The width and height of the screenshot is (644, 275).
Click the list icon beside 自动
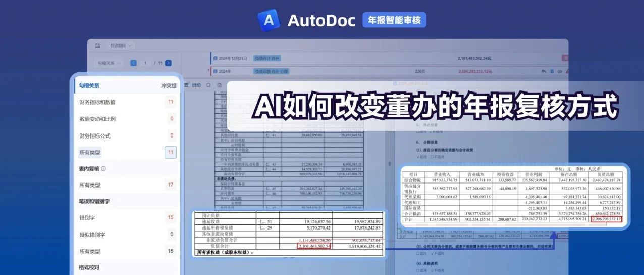(x=186, y=85)
